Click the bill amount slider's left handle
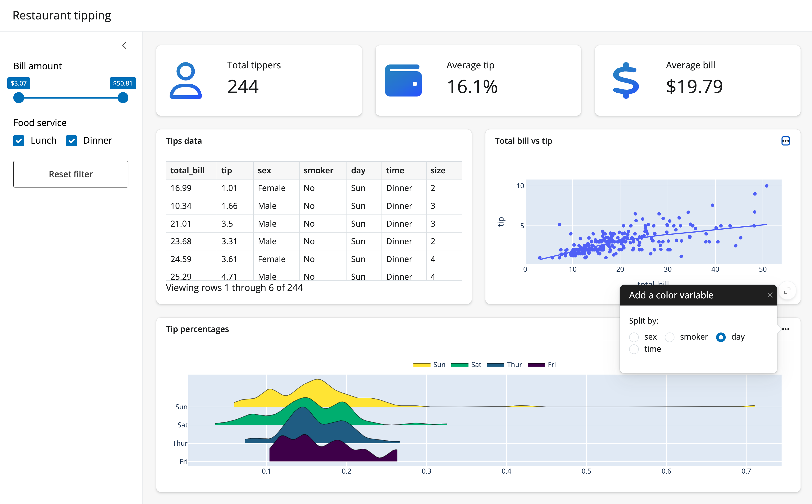The width and height of the screenshot is (812, 504). pos(19,98)
